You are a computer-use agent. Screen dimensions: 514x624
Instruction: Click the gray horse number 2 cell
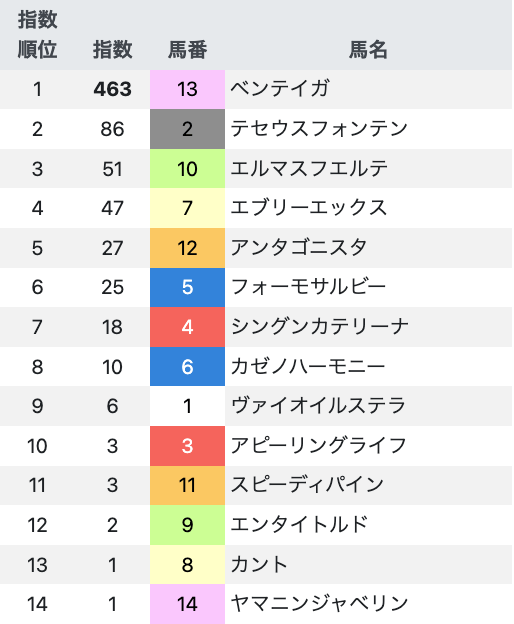pos(187,129)
